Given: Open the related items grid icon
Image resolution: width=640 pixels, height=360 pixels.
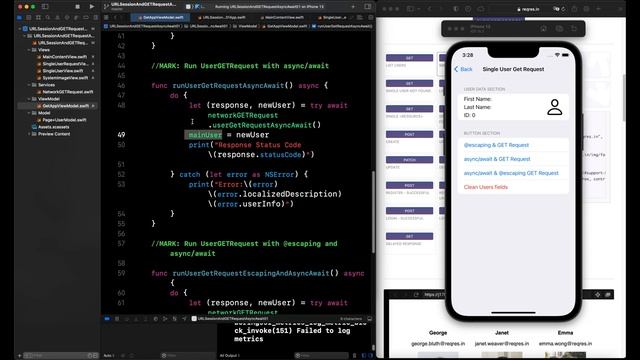Looking at the screenshot, I should [x=107, y=18].
